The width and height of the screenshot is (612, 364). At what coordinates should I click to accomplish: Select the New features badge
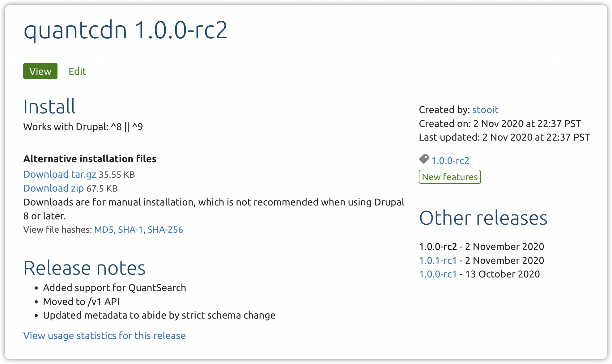click(x=449, y=177)
